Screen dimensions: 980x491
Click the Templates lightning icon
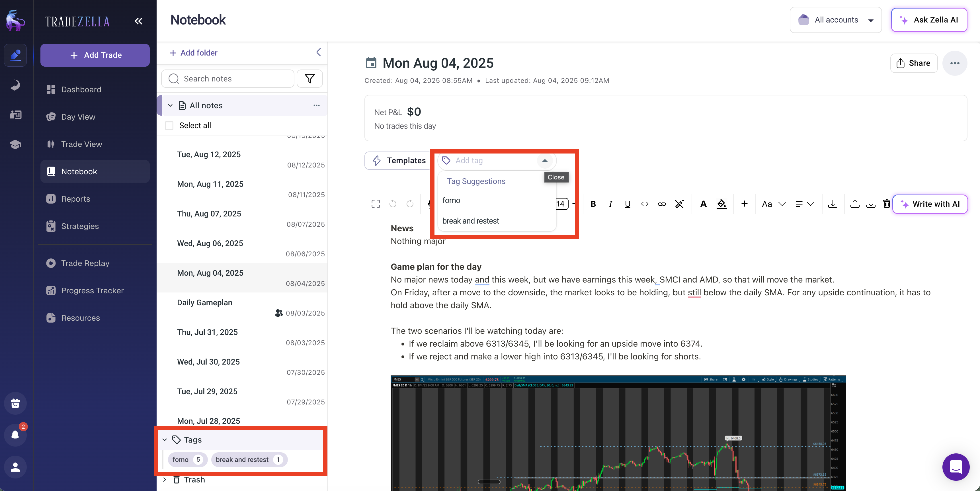tap(376, 160)
